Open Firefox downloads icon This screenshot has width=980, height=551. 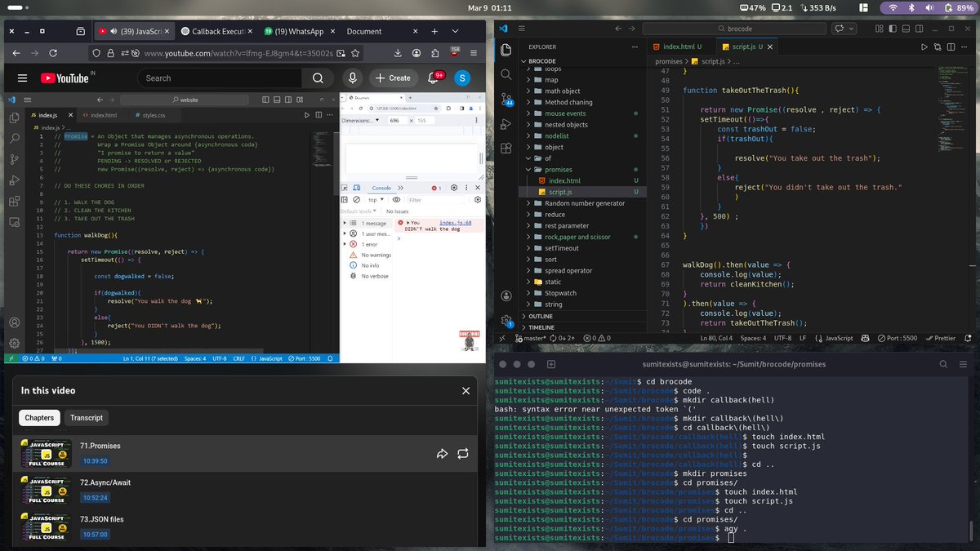point(398,53)
